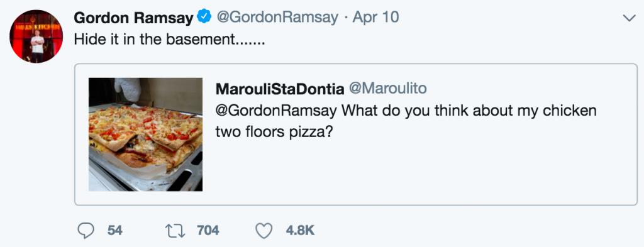Click the quoted tweet card's empty area
The width and height of the screenshot is (644, 247).
tap(452, 172)
